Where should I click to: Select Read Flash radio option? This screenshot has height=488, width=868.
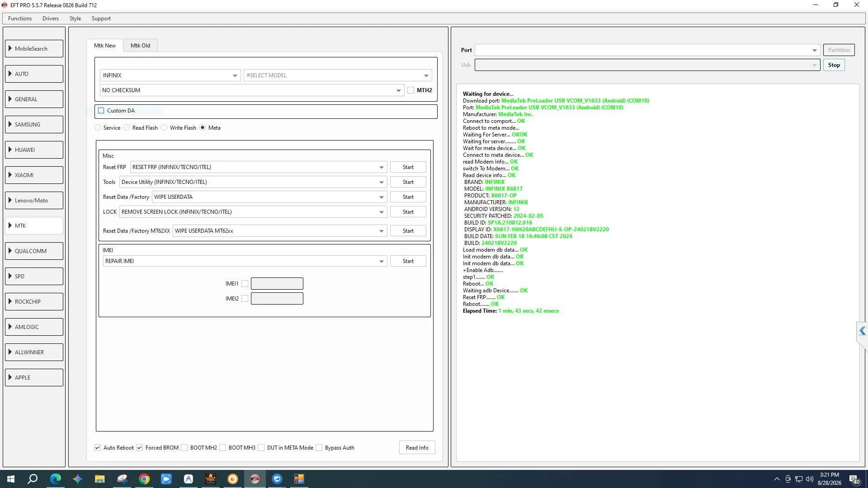(x=127, y=128)
